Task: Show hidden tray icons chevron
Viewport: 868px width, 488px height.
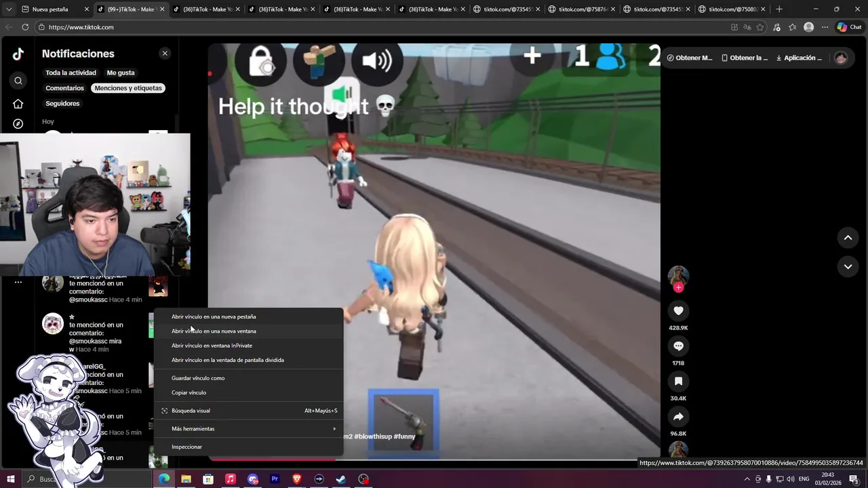Action: coord(747,479)
